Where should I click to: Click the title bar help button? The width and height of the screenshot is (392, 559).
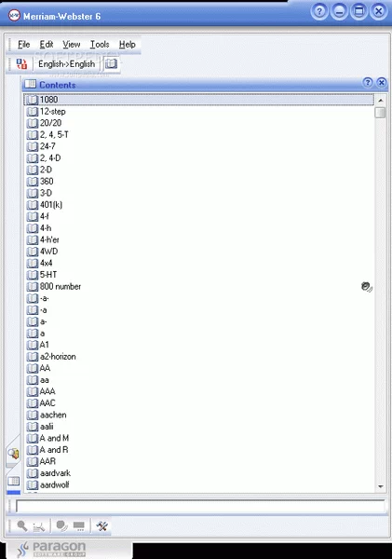319,12
